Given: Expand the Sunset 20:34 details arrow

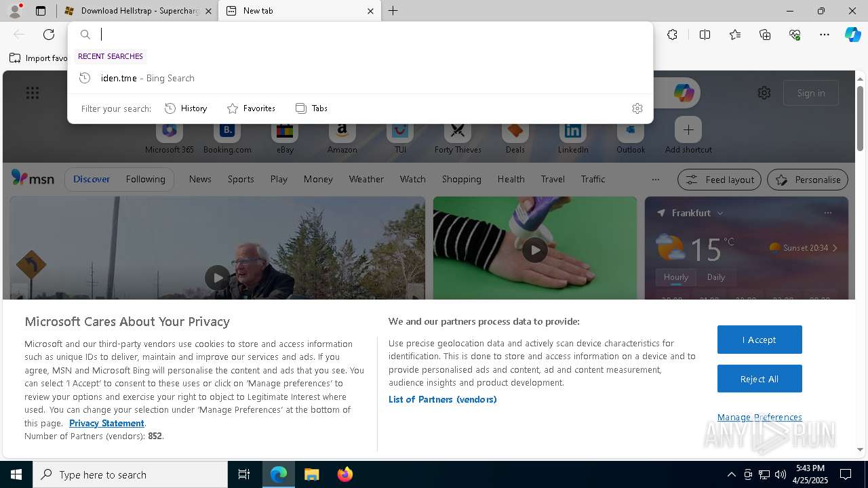Looking at the screenshot, I should (x=835, y=248).
